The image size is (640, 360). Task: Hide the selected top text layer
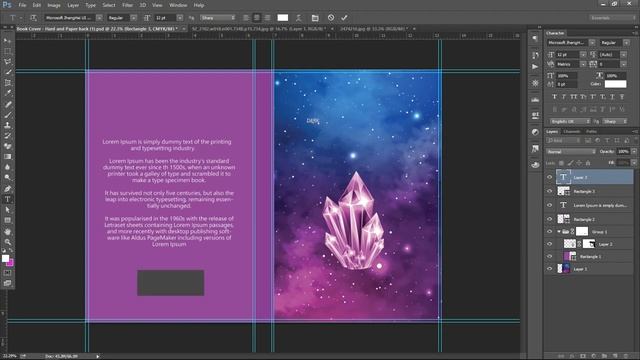pyautogui.click(x=549, y=177)
